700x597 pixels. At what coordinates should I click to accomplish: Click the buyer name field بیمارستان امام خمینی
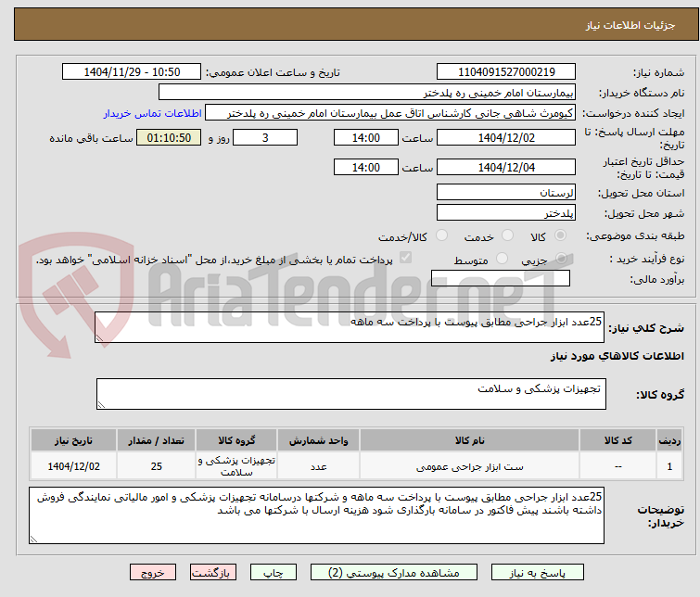click(367, 93)
